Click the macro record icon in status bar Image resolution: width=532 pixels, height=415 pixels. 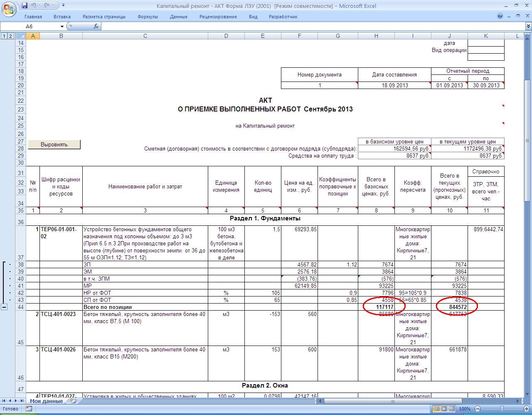click(x=29, y=409)
